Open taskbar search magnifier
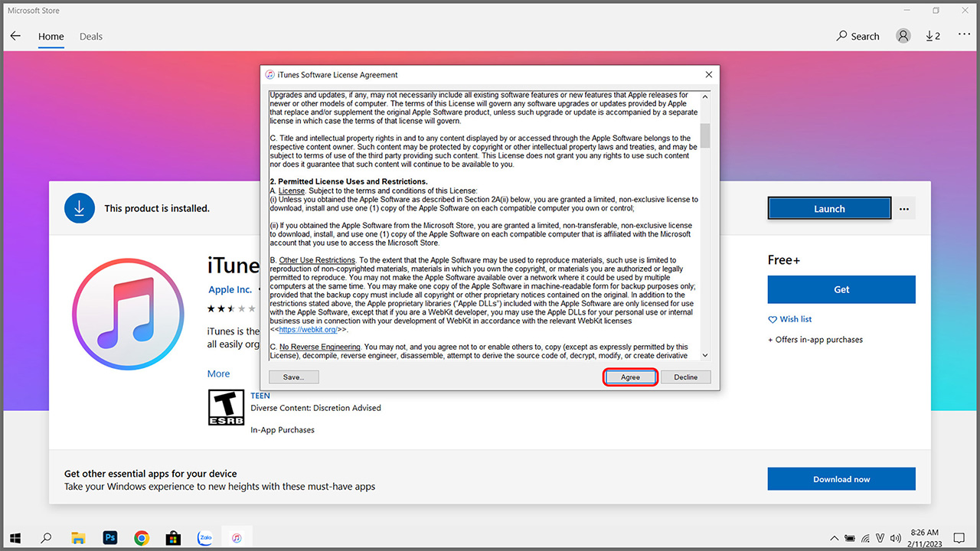The image size is (980, 551). (46, 538)
